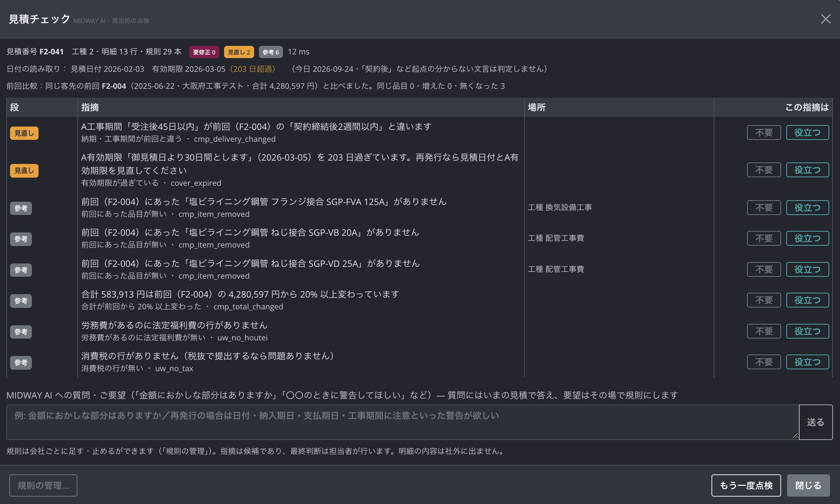The height and width of the screenshot is (504, 840).
Task: Mark the cmp_total_changed finding as 不要
Action: click(764, 300)
